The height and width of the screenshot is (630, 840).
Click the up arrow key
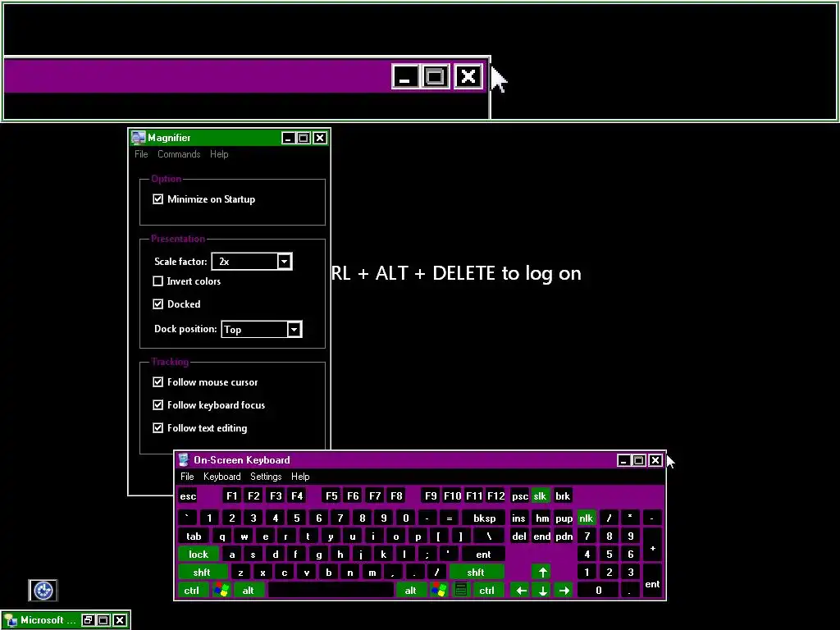click(x=542, y=572)
